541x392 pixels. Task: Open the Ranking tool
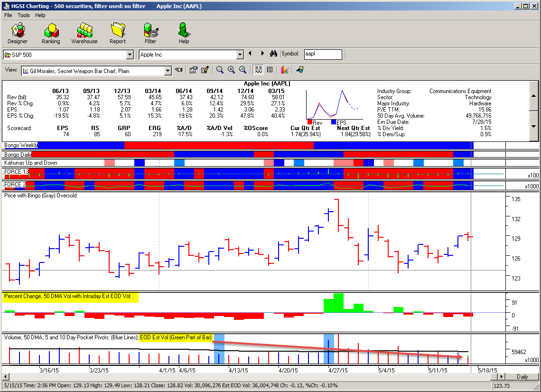coord(51,34)
